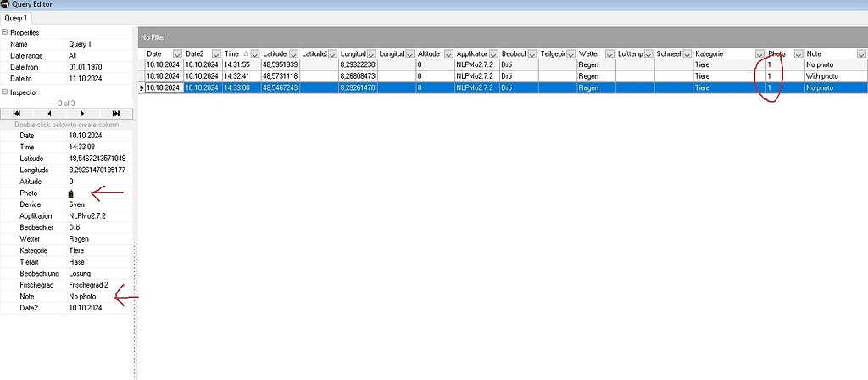This screenshot has width=868, height=380.
Task: Select the Inspector Beobachtung row Losung
Action: coord(66,274)
